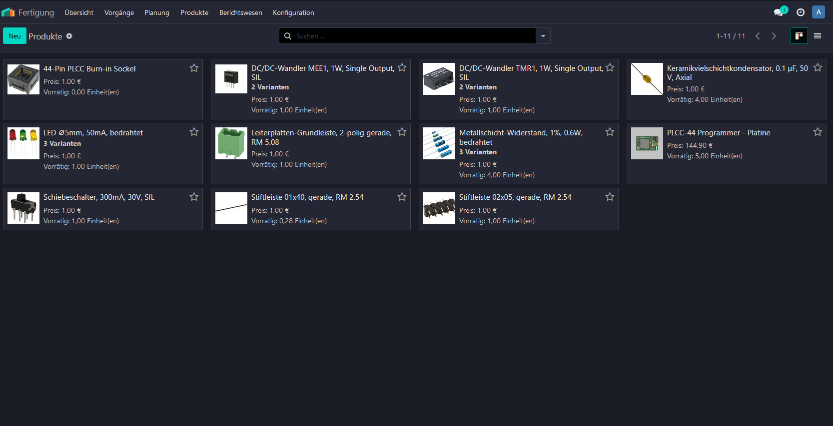Image resolution: width=833 pixels, height=426 pixels.
Task: Open the Vorgänge dropdown menu
Action: pyautogui.click(x=119, y=13)
